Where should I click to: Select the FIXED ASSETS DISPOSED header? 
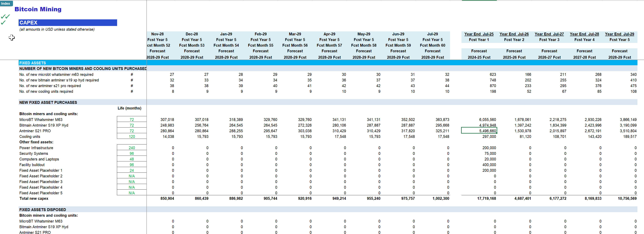coord(42,210)
